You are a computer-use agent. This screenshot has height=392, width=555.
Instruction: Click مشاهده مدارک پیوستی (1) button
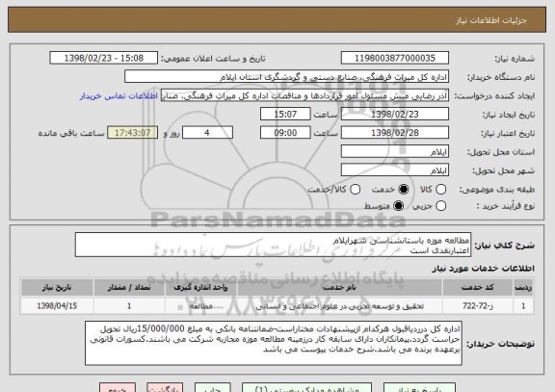(x=306, y=388)
